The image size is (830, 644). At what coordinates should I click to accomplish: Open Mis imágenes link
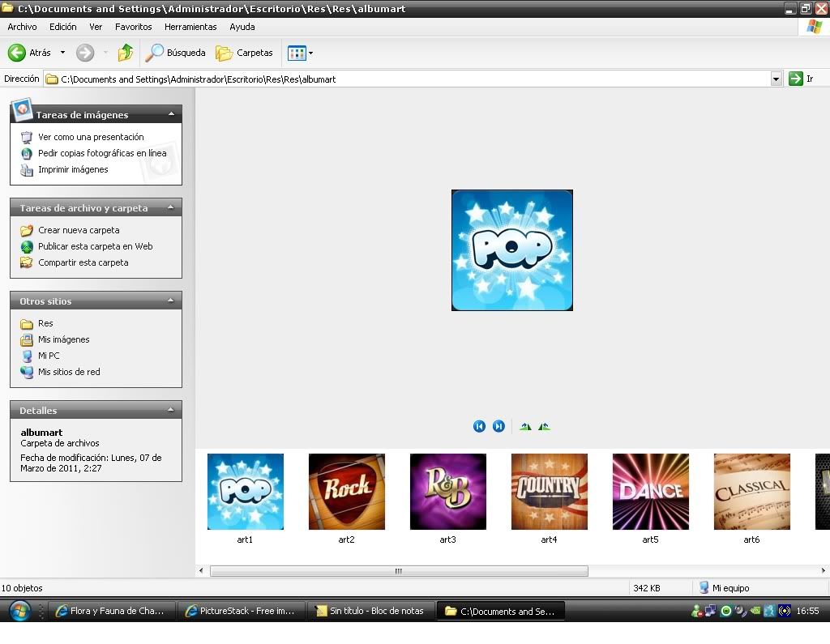coord(63,339)
